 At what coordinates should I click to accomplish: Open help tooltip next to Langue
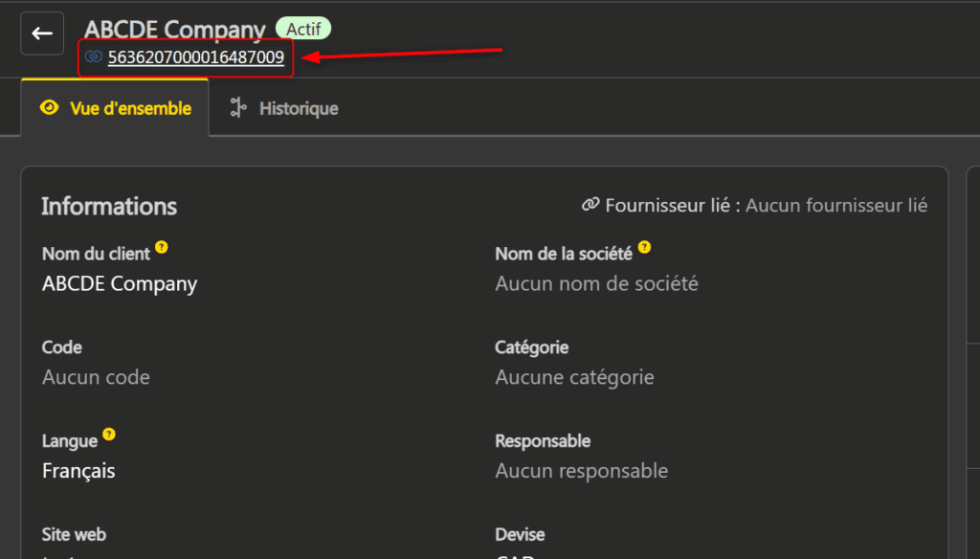pos(109,436)
